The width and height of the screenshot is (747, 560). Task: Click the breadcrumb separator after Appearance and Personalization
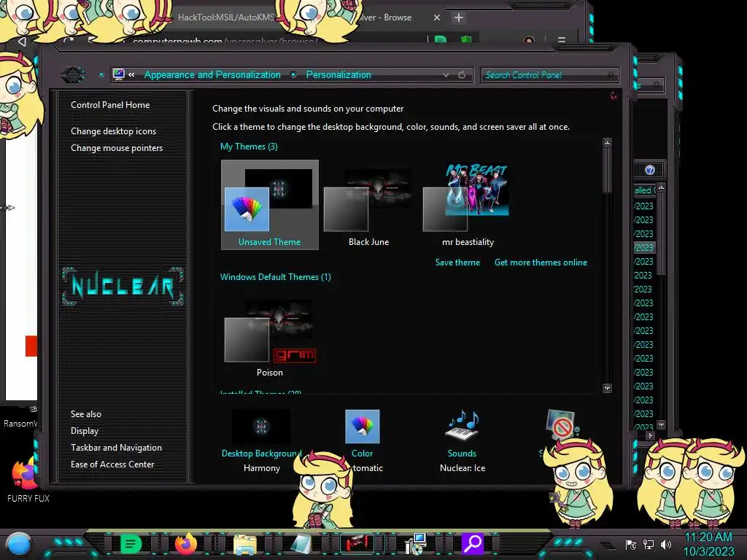tap(293, 74)
